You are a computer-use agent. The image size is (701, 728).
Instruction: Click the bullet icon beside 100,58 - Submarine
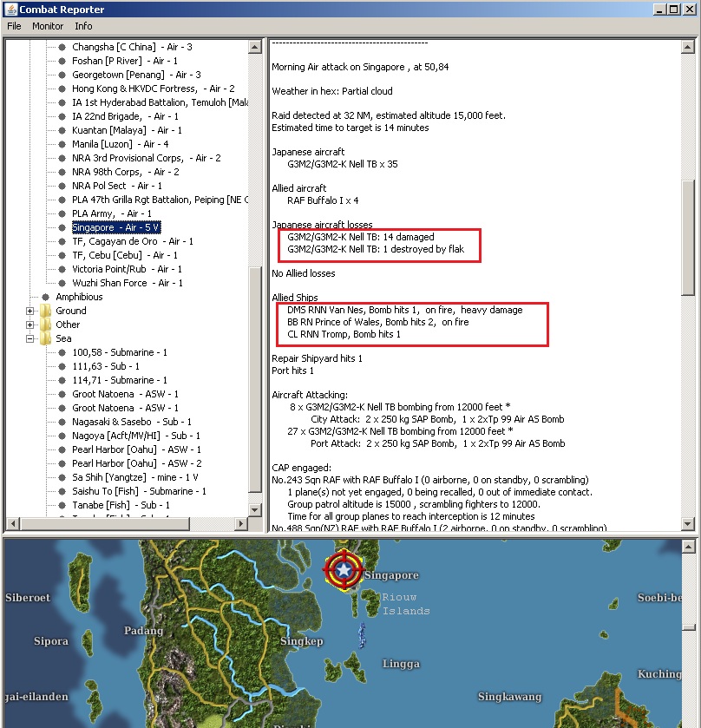pyautogui.click(x=62, y=352)
